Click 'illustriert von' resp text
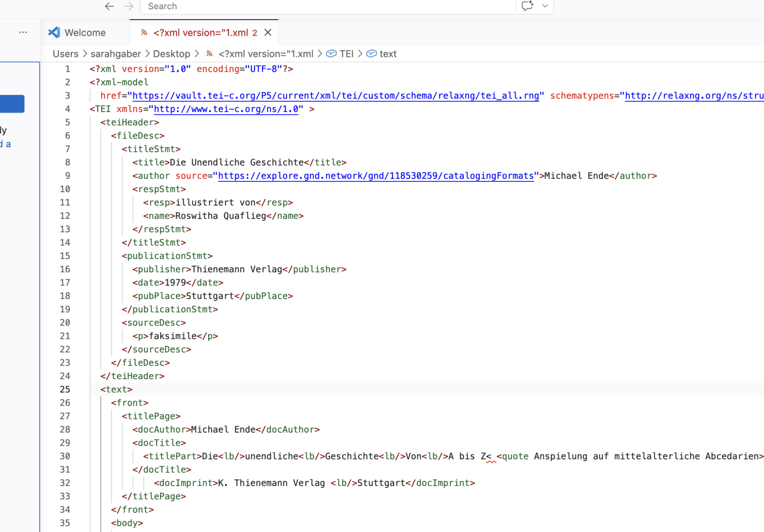 [x=215, y=202]
